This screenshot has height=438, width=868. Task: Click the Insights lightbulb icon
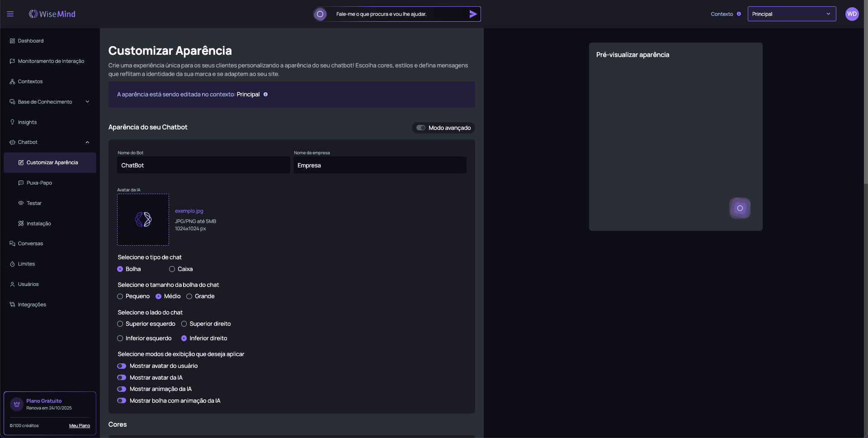click(12, 122)
